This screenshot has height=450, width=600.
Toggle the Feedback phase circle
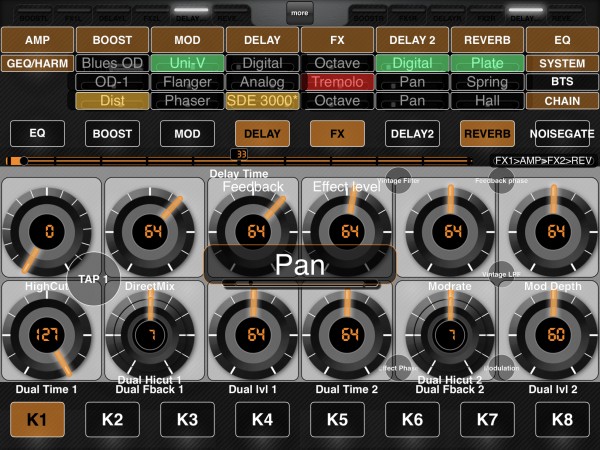tap(501, 181)
